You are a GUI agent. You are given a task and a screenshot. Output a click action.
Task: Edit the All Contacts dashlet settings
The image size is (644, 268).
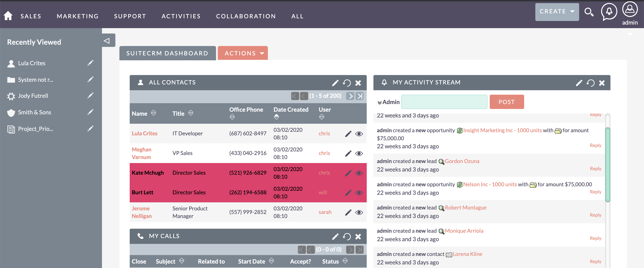point(335,83)
